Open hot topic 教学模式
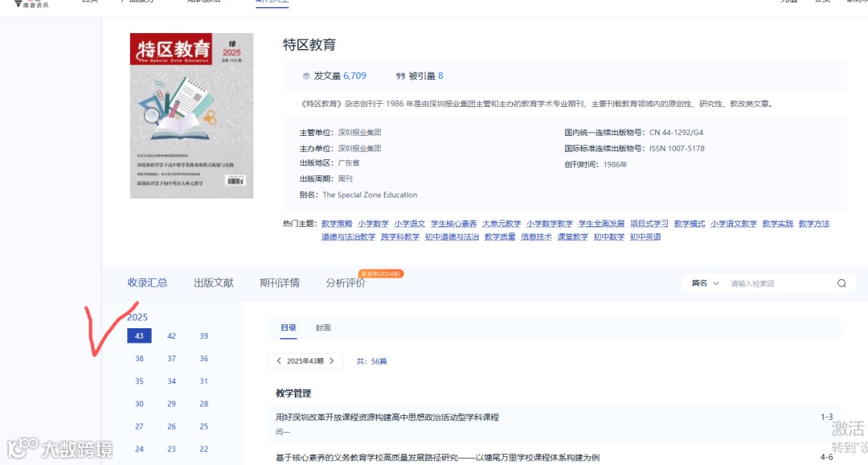868x465 pixels. [690, 224]
